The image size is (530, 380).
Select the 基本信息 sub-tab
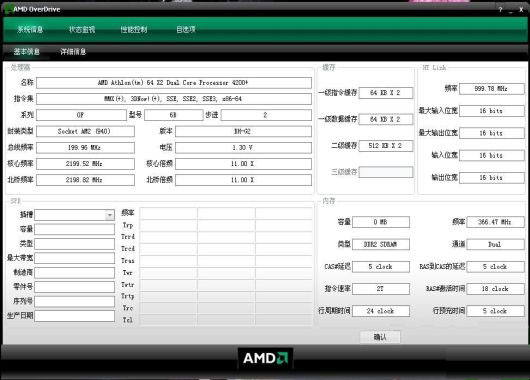(27, 52)
